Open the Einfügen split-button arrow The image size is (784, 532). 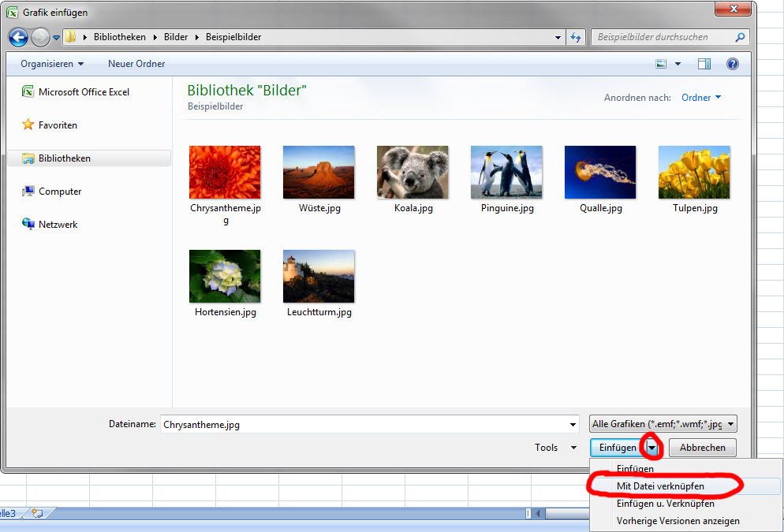pyautogui.click(x=651, y=447)
